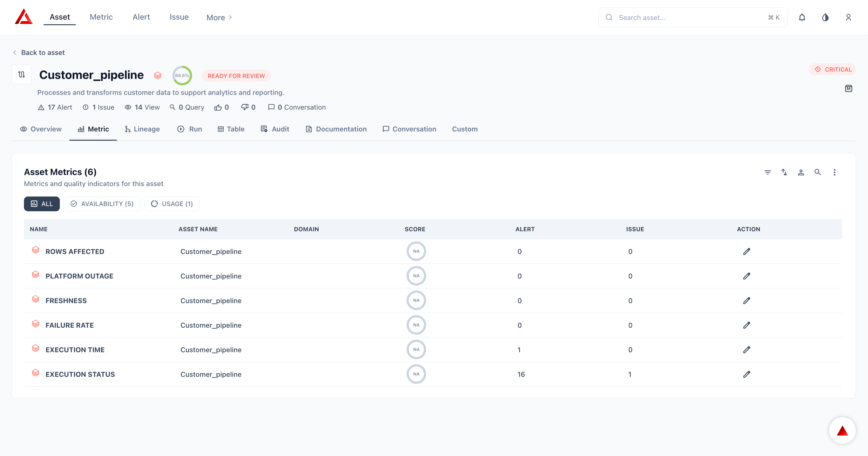The width and height of the screenshot is (868, 456).
Task: Switch to the Custom tab
Action: coord(465,129)
